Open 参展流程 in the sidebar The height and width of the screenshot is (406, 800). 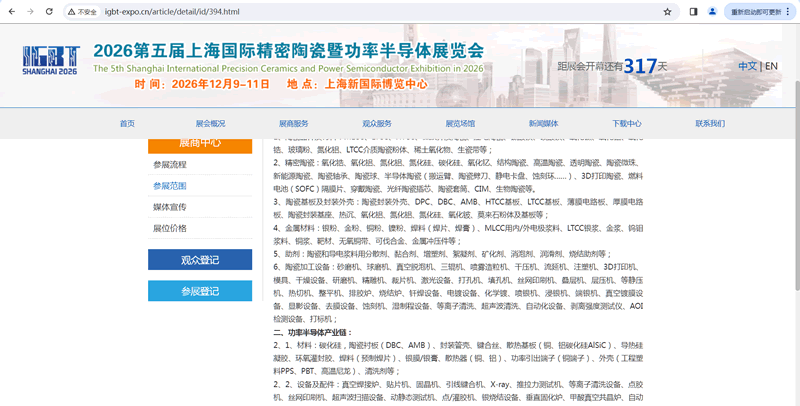(x=170, y=164)
